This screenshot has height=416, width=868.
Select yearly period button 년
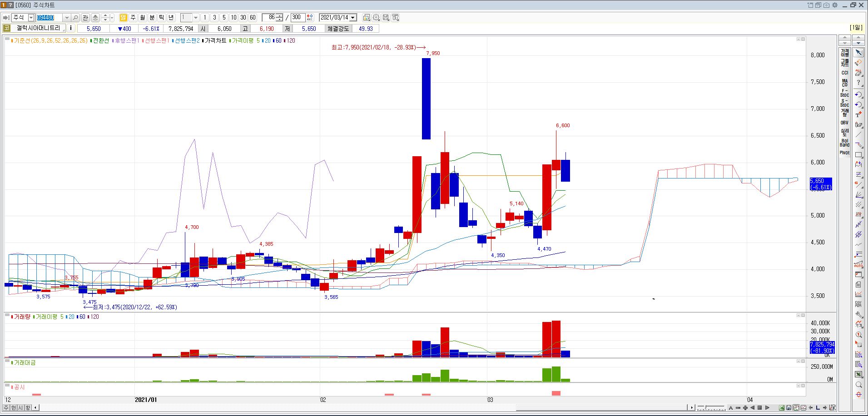[x=171, y=18]
